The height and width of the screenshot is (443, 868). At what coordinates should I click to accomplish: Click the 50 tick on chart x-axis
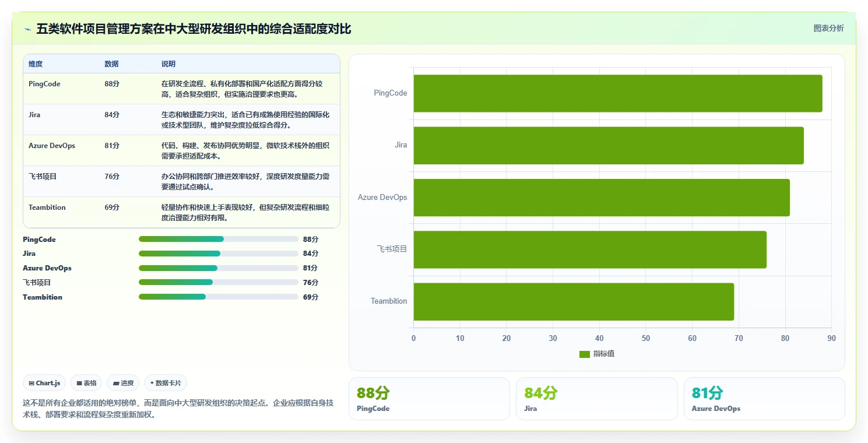click(646, 338)
